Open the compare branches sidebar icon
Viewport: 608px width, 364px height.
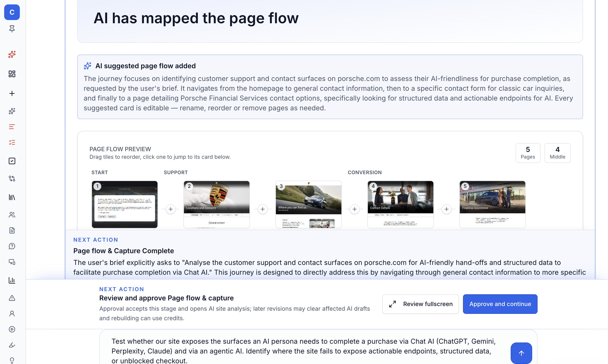pos(12,179)
